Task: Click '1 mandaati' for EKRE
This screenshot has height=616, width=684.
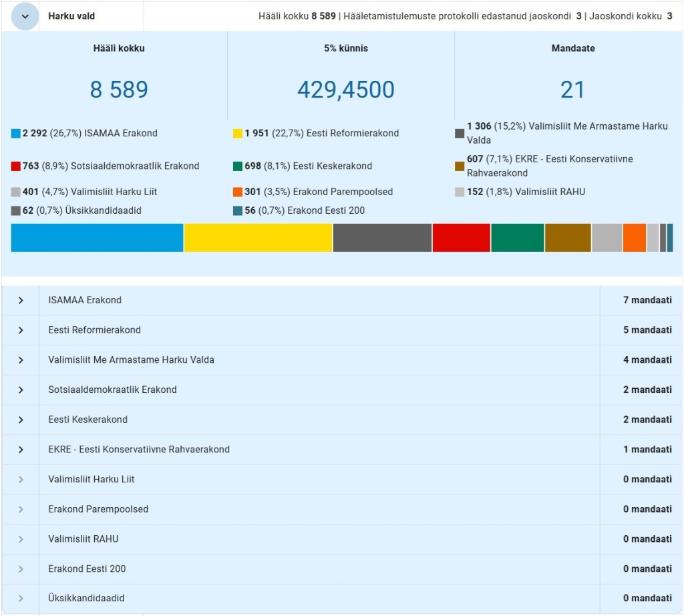Action: (x=647, y=450)
